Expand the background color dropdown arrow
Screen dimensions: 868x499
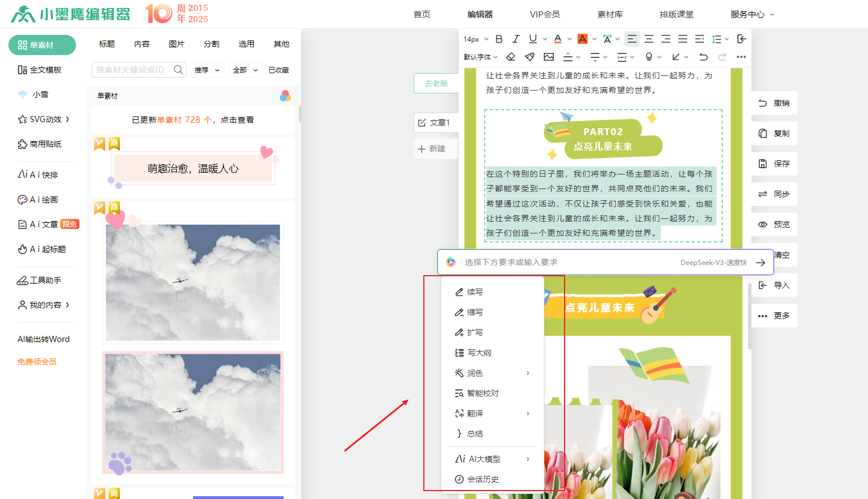click(x=594, y=39)
